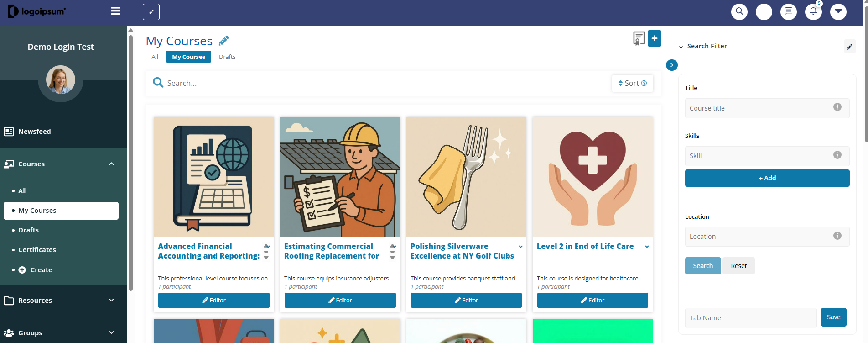Collapse the filter panel with arrow button
This screenshot has width=868, height=343.
671,65
